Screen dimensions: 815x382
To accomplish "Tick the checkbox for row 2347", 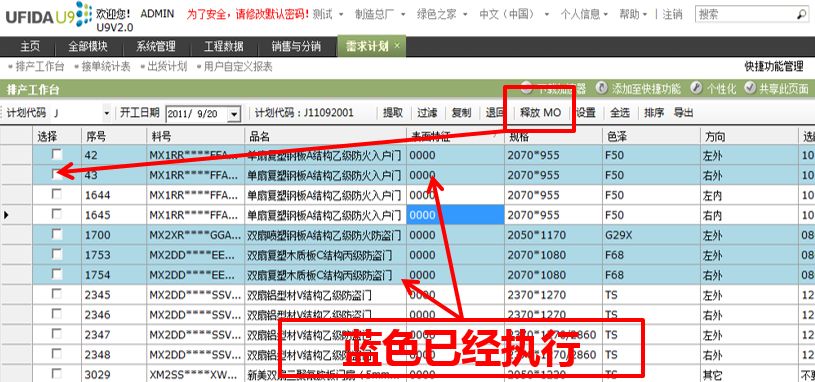I will tap(57, 334).
